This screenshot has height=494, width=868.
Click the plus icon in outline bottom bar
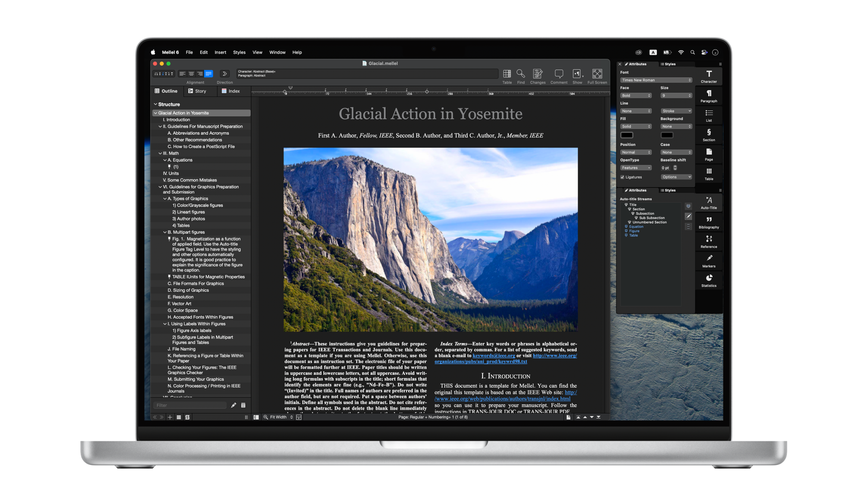pos(170,417)
